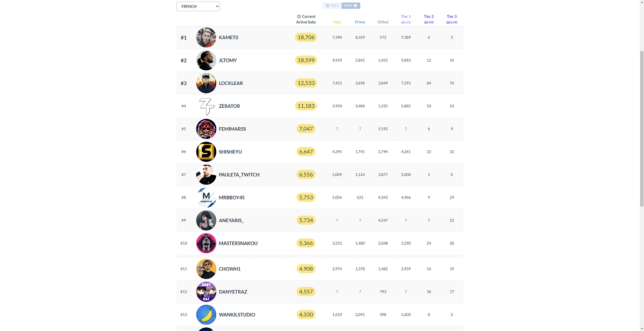Click KAMETO's profile avatar
Screen dimensions: 644x331
206,37
